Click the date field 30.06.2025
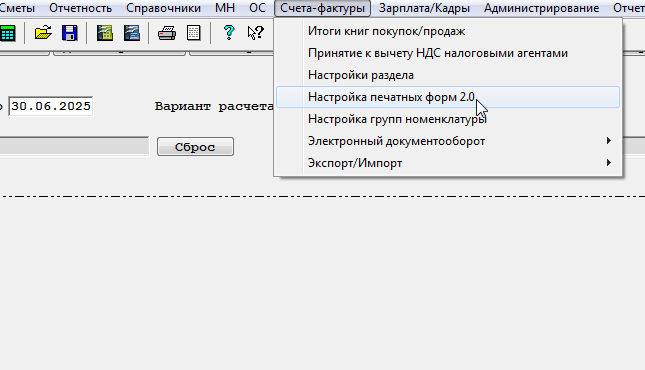645x370 pixels. click(51, 106)
